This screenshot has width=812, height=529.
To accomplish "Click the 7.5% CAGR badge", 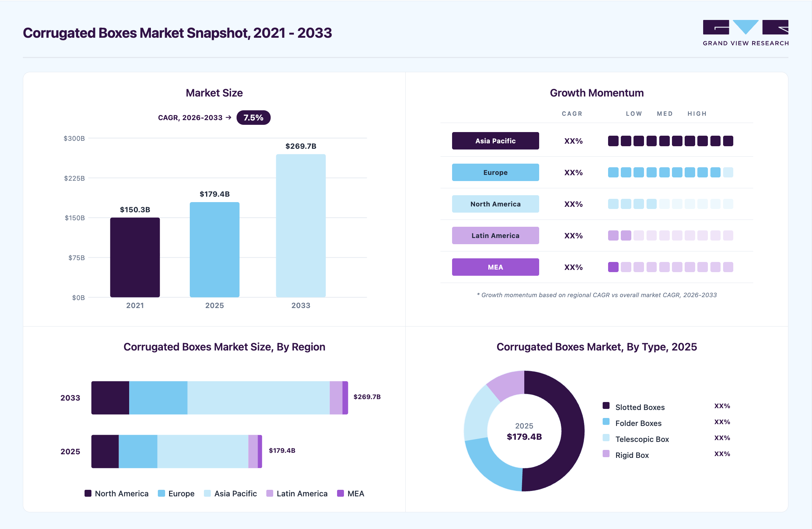I will click(253, 118).
